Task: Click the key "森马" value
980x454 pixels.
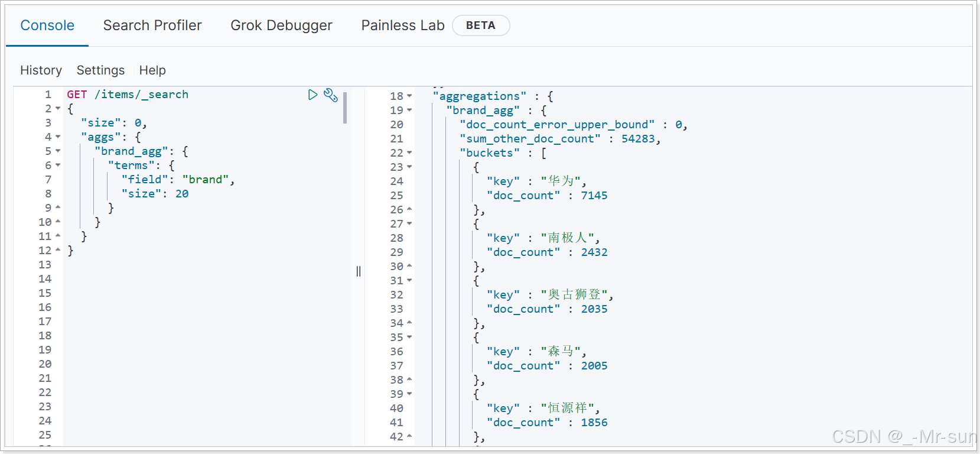Action: pos(561,351)
